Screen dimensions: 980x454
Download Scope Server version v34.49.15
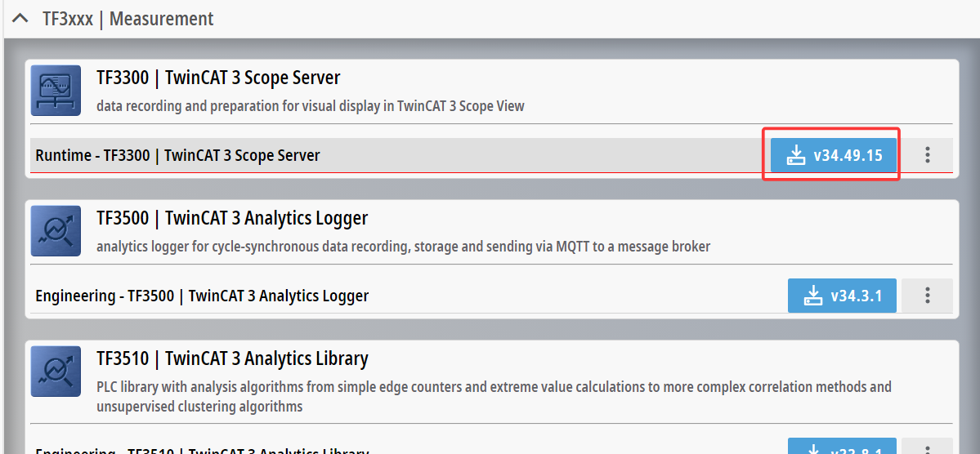pyautogui.click(x=834, y=155)
